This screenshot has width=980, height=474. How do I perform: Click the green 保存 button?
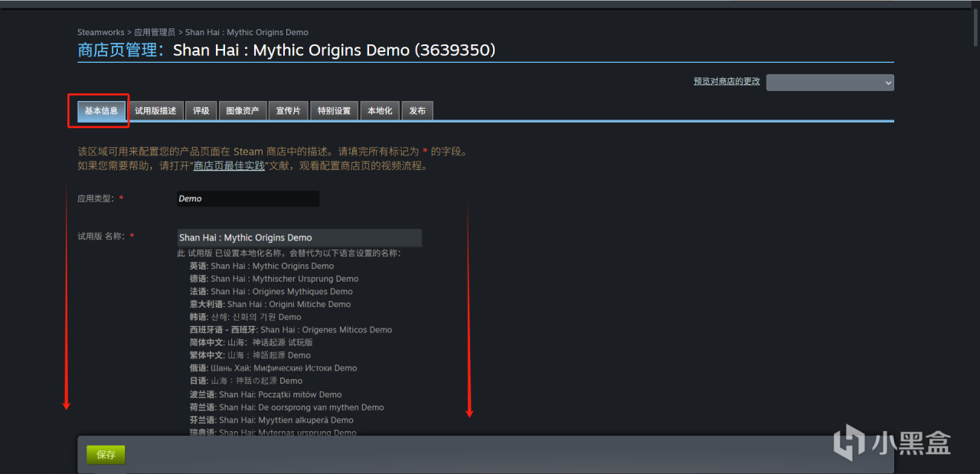click(106, 455)
